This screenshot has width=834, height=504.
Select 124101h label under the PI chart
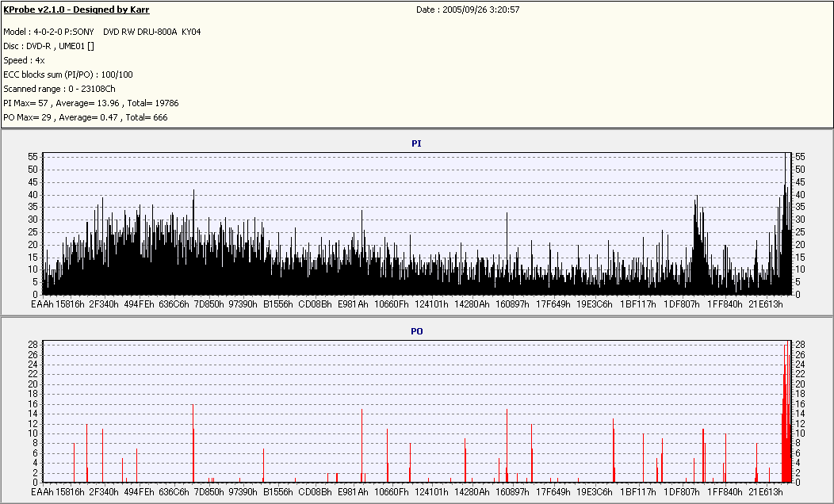click(431, 304)
